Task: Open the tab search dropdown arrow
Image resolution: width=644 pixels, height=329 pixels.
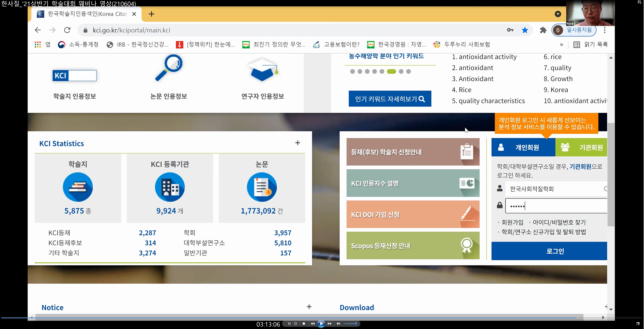Action: pyautogui.click(x=558, y=14)
